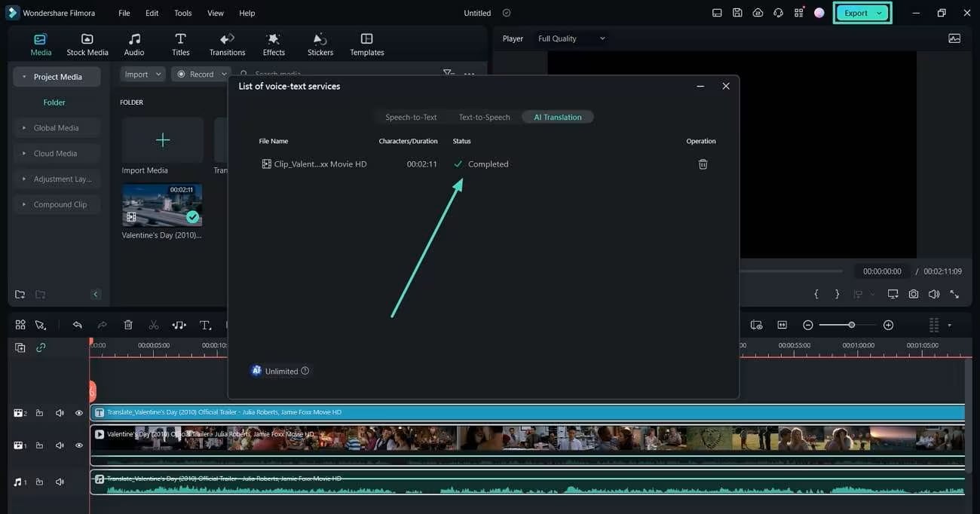The height and width of the screenshot is (514, 980).
Task: Select the AI Translation tab
Action: pyautogui.click(x=558, y=117)
